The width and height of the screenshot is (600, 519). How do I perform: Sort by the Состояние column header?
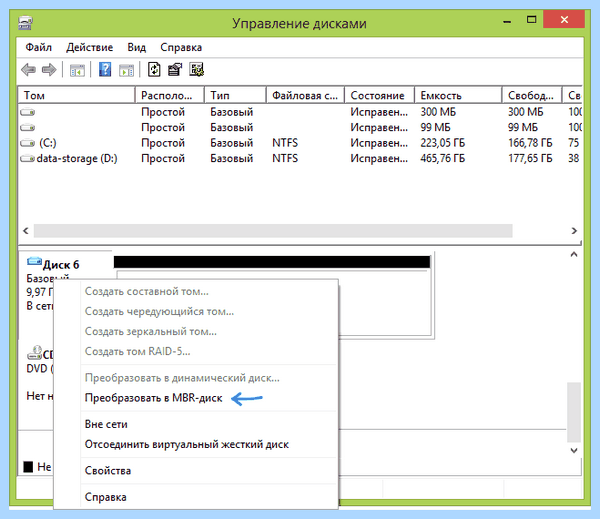pos(380,95)
